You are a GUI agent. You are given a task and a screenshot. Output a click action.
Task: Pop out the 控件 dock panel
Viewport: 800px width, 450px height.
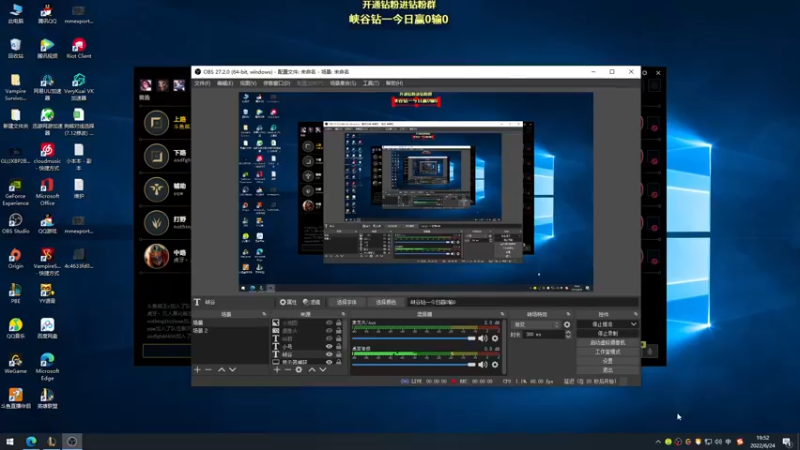point(636,314)
